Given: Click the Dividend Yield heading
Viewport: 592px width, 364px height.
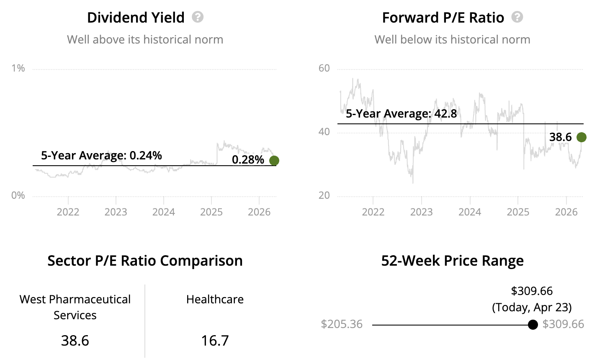Looking at the screenshot, I should [136, 18].
